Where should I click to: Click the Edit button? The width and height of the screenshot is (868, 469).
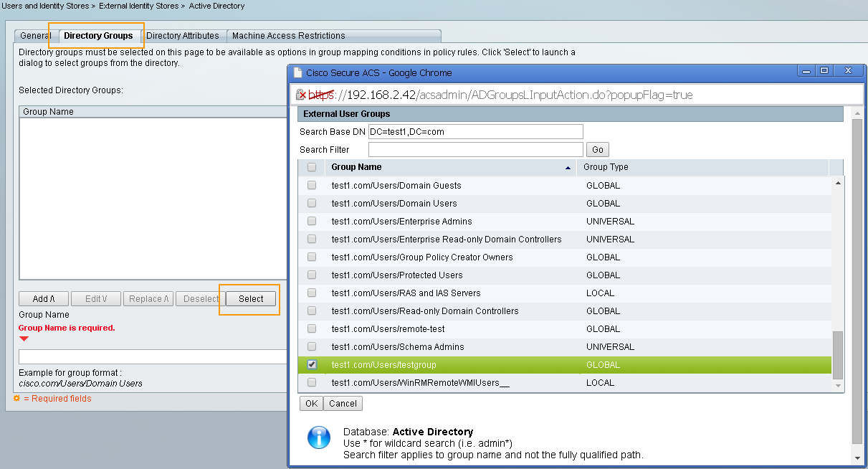click(x=96, y=299)
